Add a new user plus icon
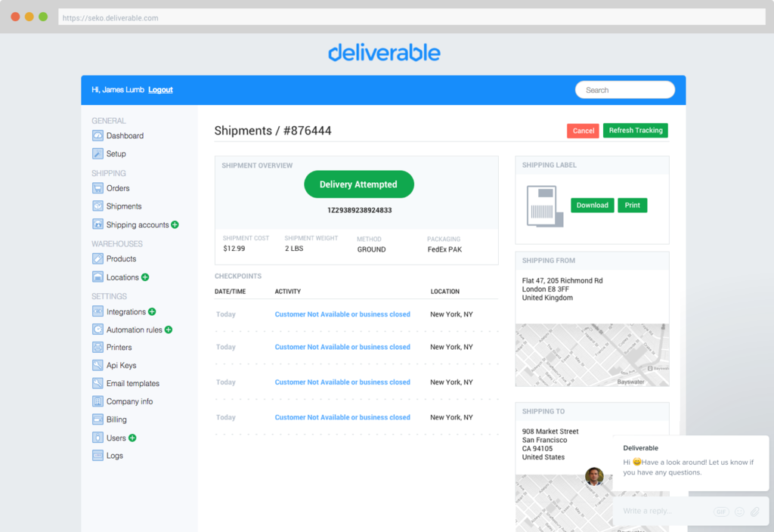Image resolution: width=774 pixels, height=532 pixels. tap(132, 438)
